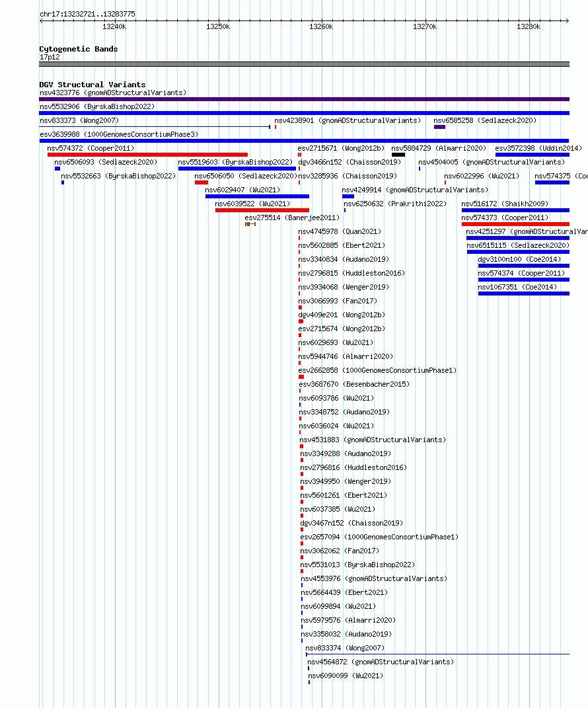This screenshot has width=588, height=708.
Task: Open nsv4745978 (Quan2021) variant
Action: tap(340, 231)
